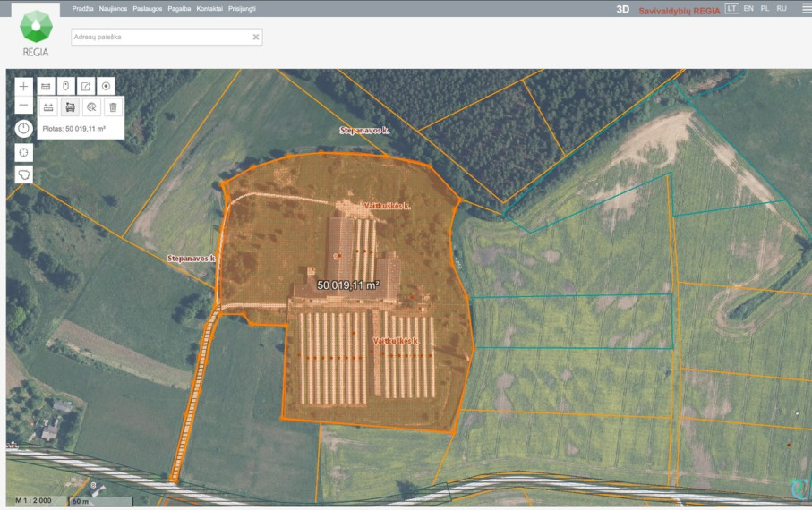Show full Lithuania extent outline button
This screenshot has height=510, width=812.
click(23, 174)
